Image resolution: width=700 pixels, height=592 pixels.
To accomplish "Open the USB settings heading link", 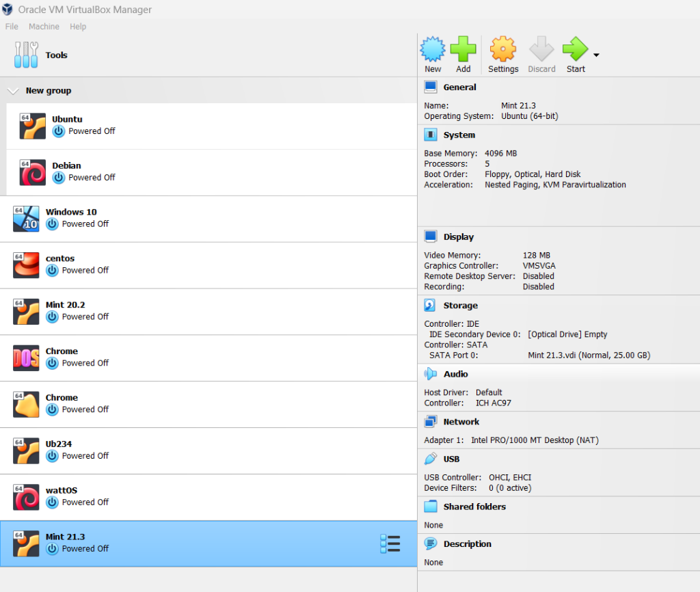I will click(x=451, y=459).
